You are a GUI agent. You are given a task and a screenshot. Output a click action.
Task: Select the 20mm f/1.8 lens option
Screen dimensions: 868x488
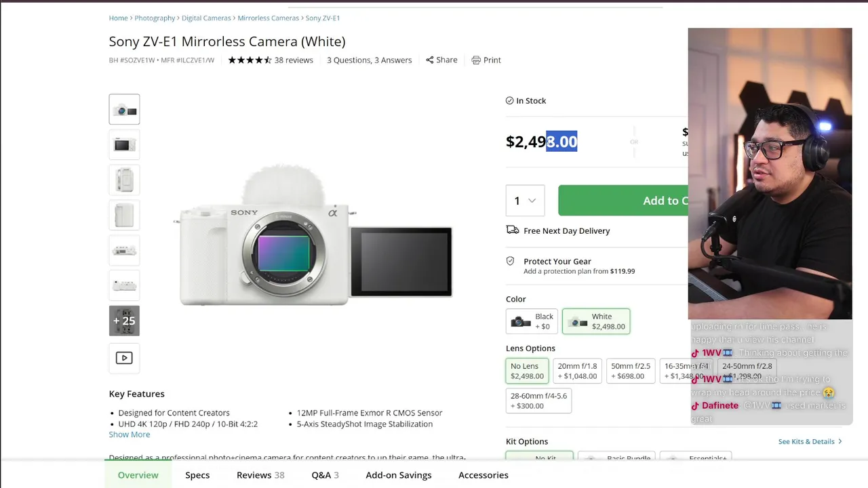[577, 371]
